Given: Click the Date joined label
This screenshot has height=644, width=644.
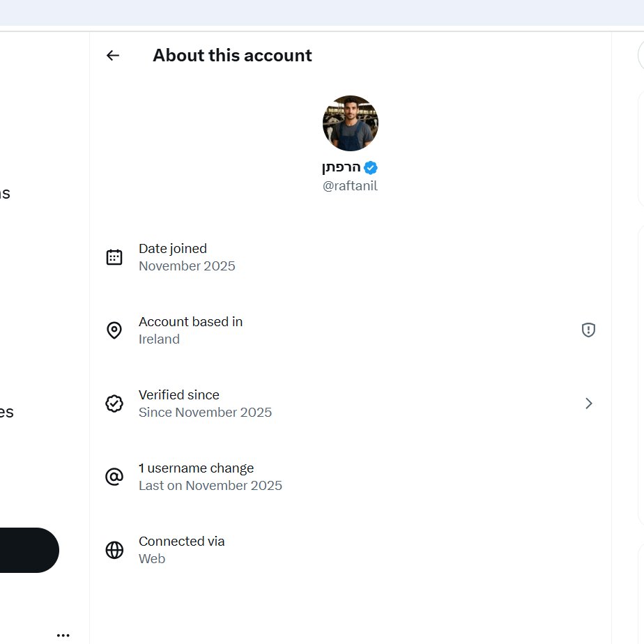Looking at the screenshot, I should point(173,249).
